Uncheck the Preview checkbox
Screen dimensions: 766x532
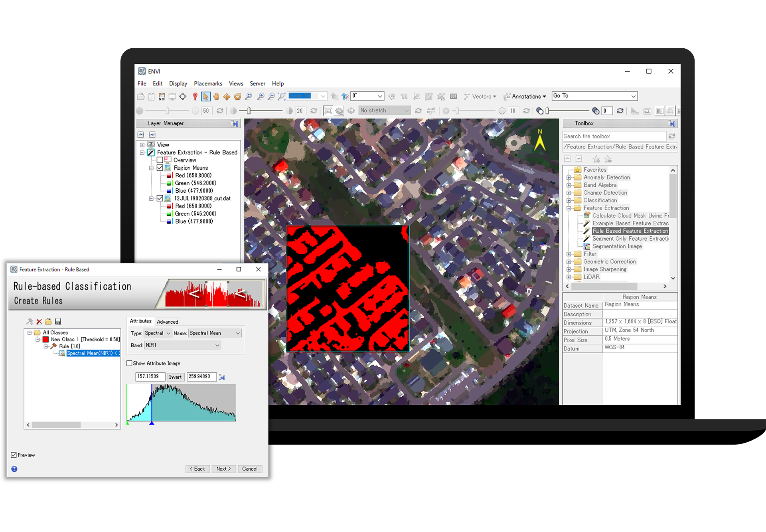point(14,455)
